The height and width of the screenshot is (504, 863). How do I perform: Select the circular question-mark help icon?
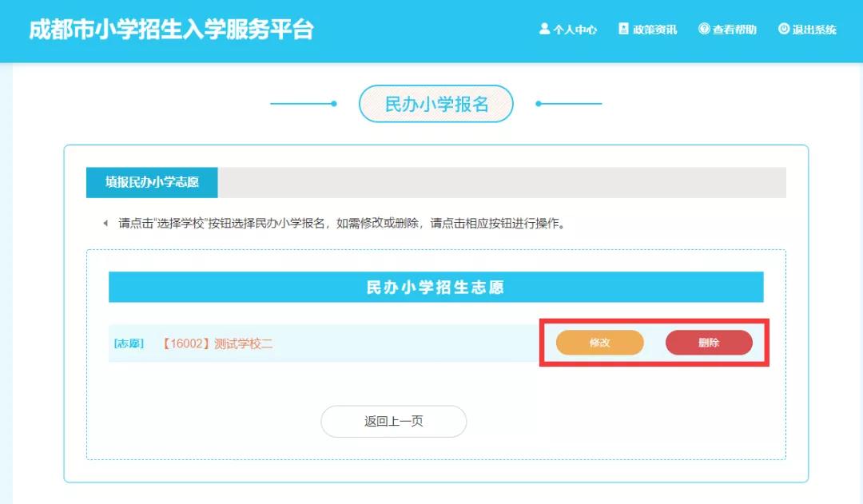pos(705,29)
